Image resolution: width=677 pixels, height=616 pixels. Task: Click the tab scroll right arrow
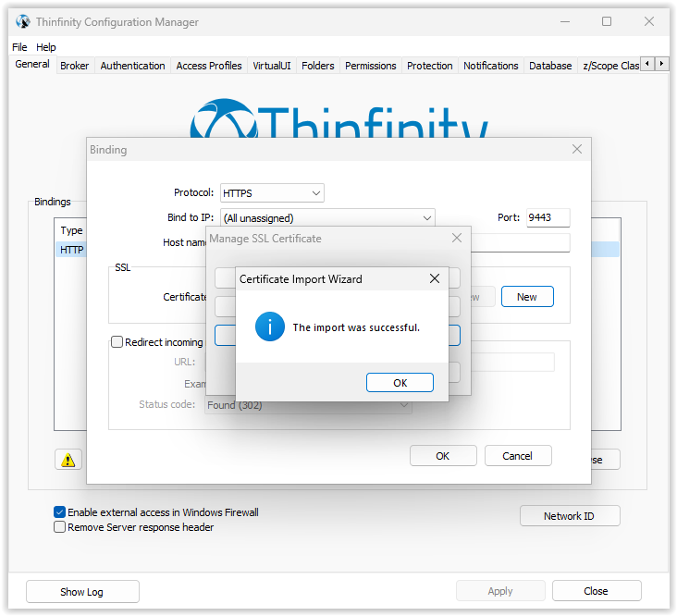point(661,64)
